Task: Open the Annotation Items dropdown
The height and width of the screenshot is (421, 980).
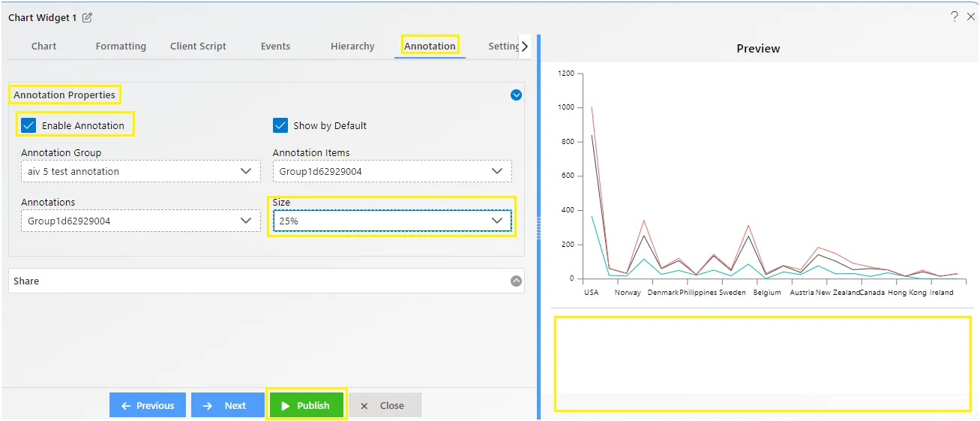Action: click(x=392, y=171)
